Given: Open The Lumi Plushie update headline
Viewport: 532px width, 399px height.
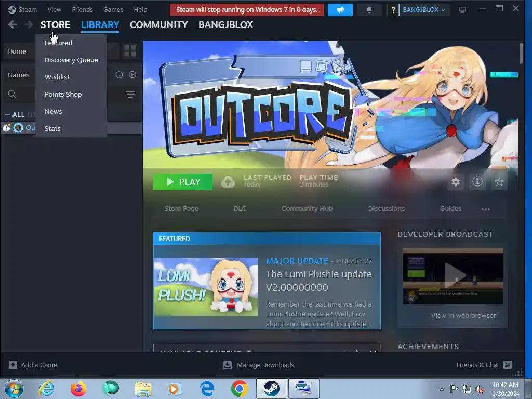Looking at the screenshot, I should click(x=318, y=281).
